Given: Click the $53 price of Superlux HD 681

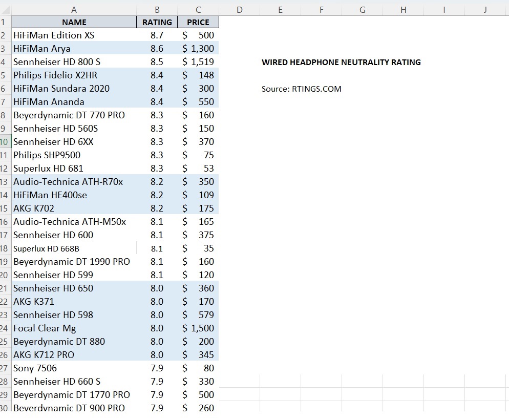Looking at the screenshot, I should click(198, 168).
